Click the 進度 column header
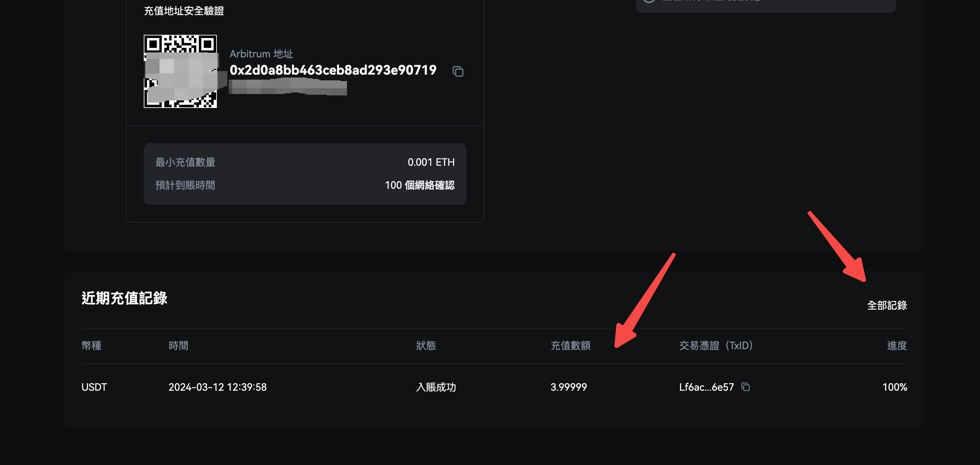The image size is (980, 465). [x=897, y=346]
